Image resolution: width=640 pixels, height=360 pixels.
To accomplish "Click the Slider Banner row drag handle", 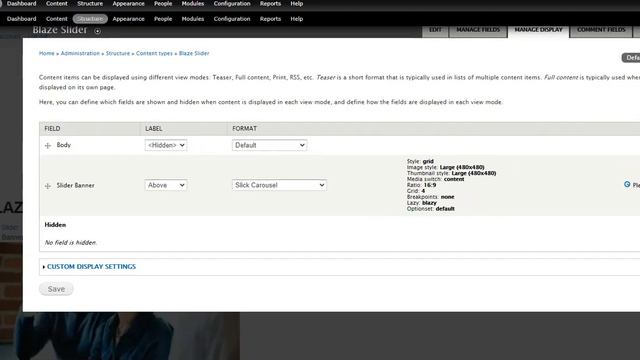I will (x=48, y=186).
